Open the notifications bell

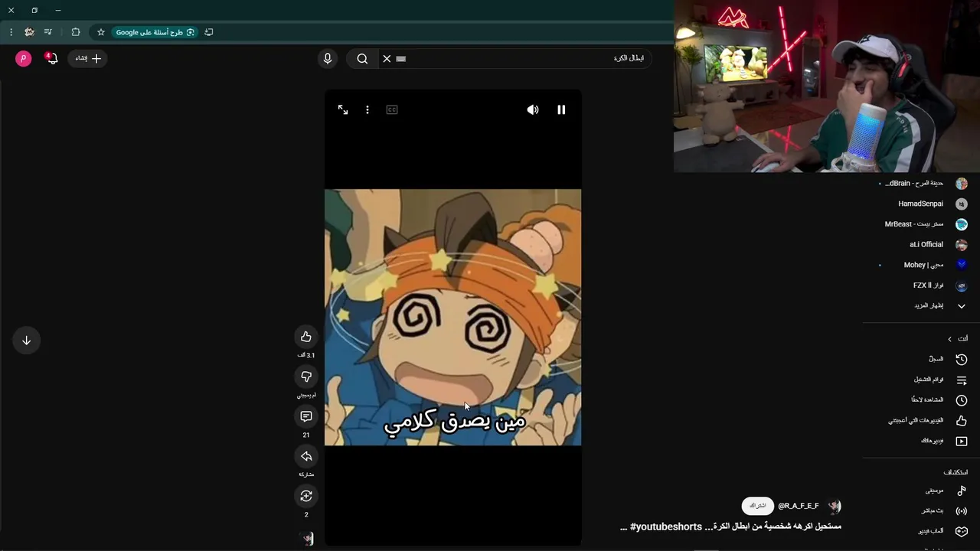[51, 58]
